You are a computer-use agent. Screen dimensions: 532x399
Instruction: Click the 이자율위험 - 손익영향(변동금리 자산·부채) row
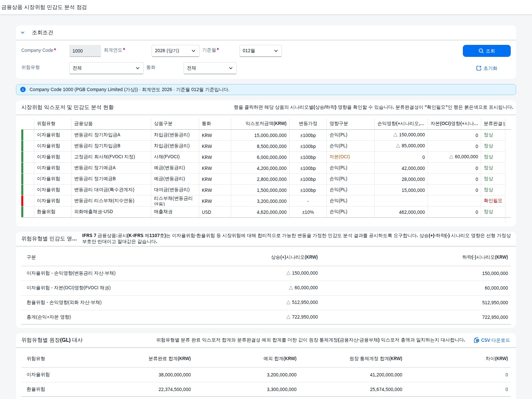pos(266,273)
